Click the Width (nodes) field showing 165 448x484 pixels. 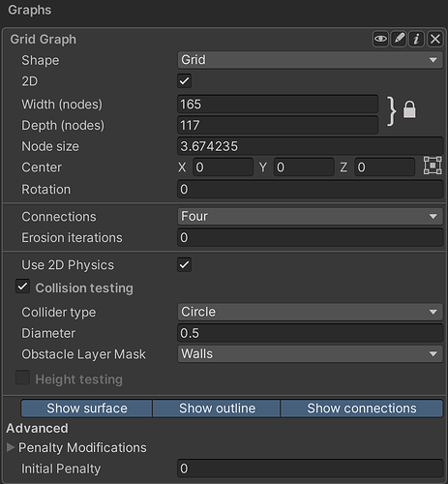coord(278,105)
